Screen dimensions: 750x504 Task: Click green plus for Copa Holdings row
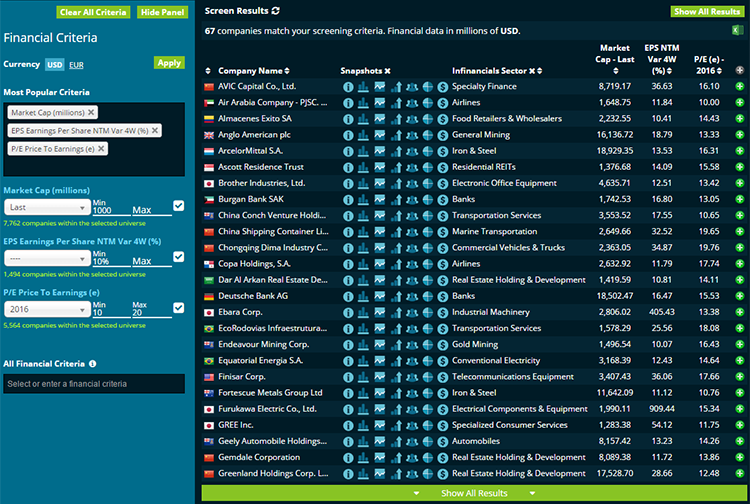click(x=739, y=264)
